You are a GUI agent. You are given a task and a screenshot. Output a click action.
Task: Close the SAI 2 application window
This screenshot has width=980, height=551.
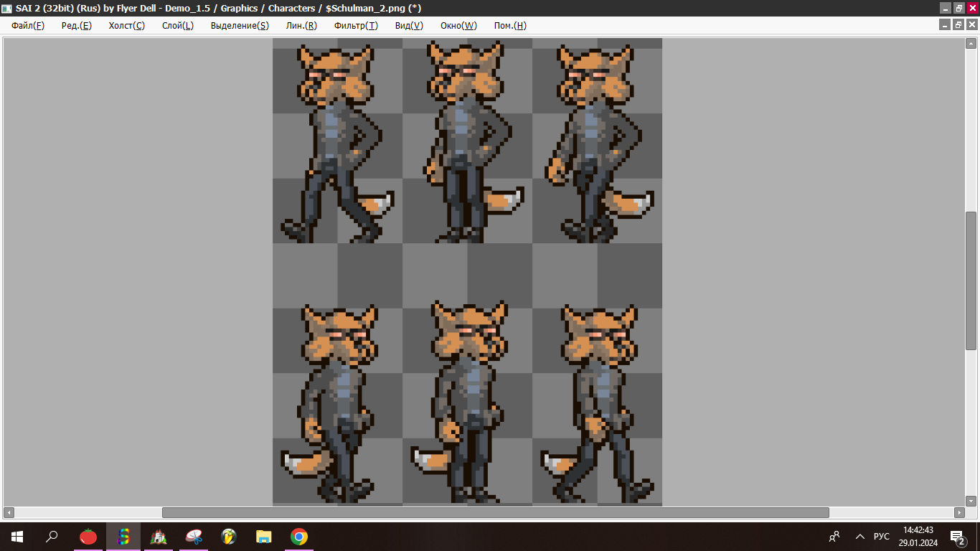pos(972,8)
